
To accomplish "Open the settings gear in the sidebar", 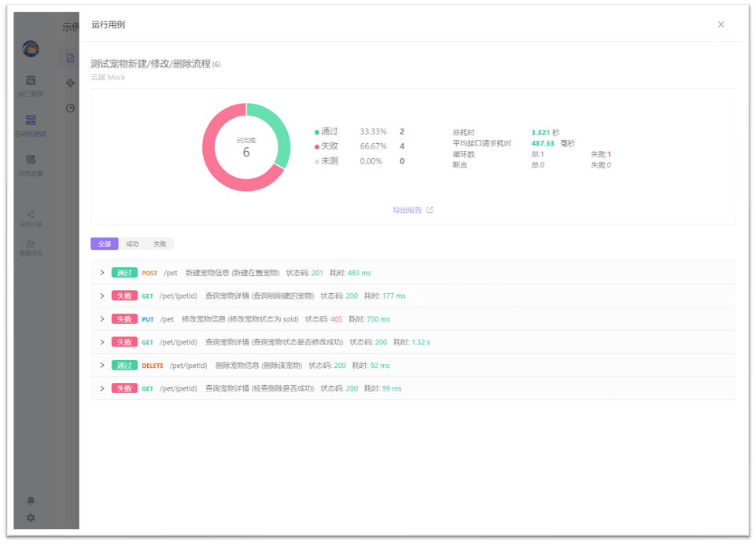I will tap(31, 518).
